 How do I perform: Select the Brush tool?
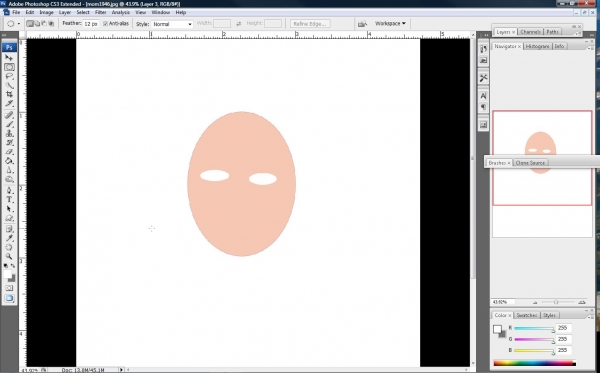[x=9, y=124]
